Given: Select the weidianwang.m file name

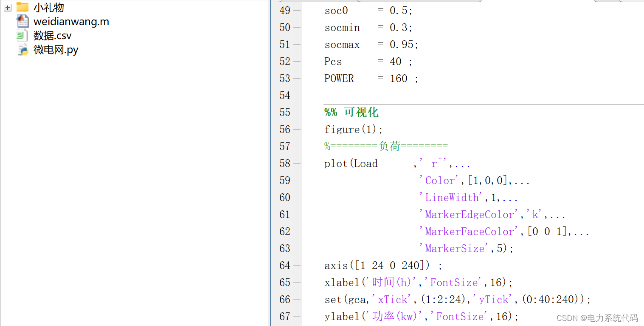Looking at the screenshot, I should click(71, 22).
